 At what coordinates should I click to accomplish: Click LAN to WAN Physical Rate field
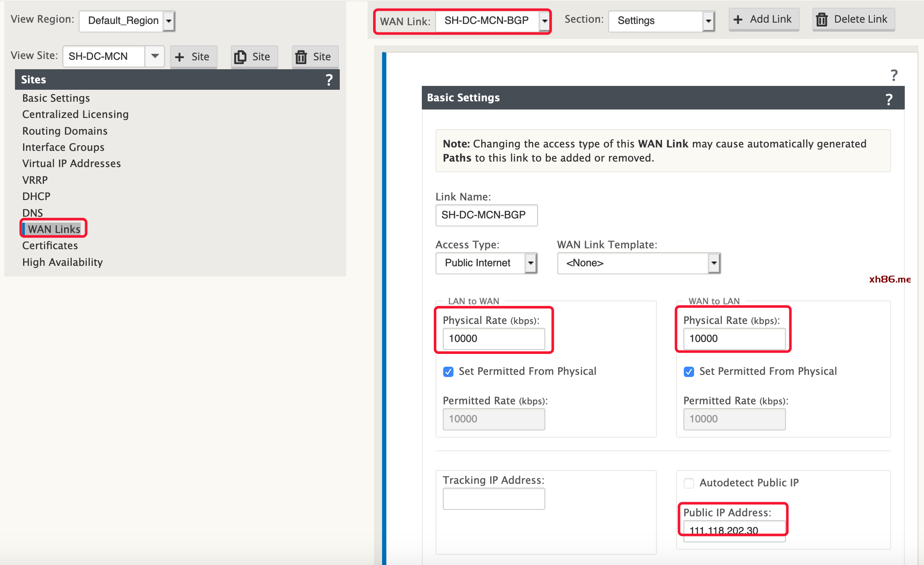pos(494,338)
